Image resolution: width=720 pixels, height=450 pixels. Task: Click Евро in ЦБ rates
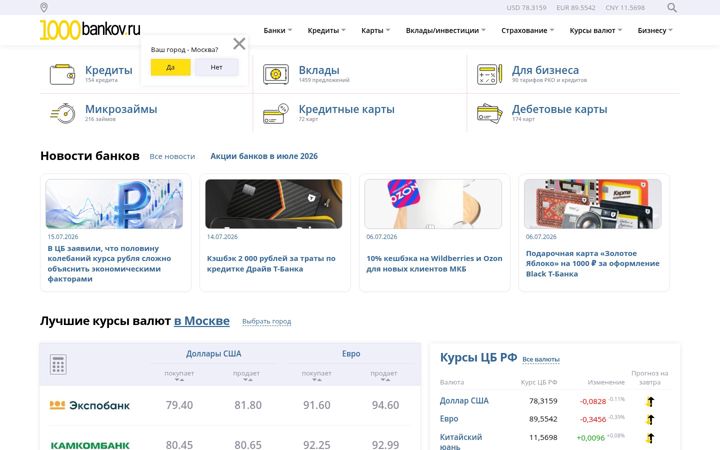click(449, 419)
